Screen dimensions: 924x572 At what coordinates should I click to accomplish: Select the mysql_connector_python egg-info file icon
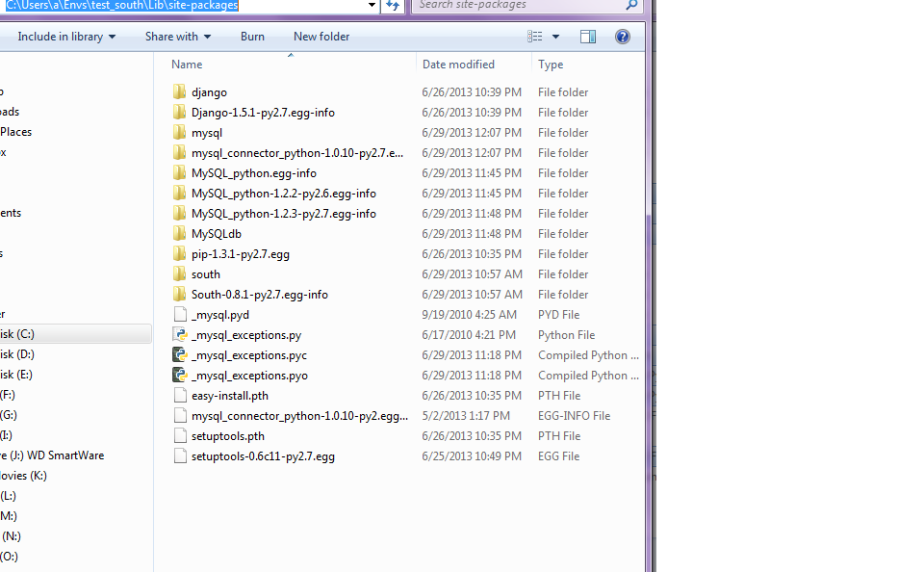pyautogui.click(x=180, y=416)
